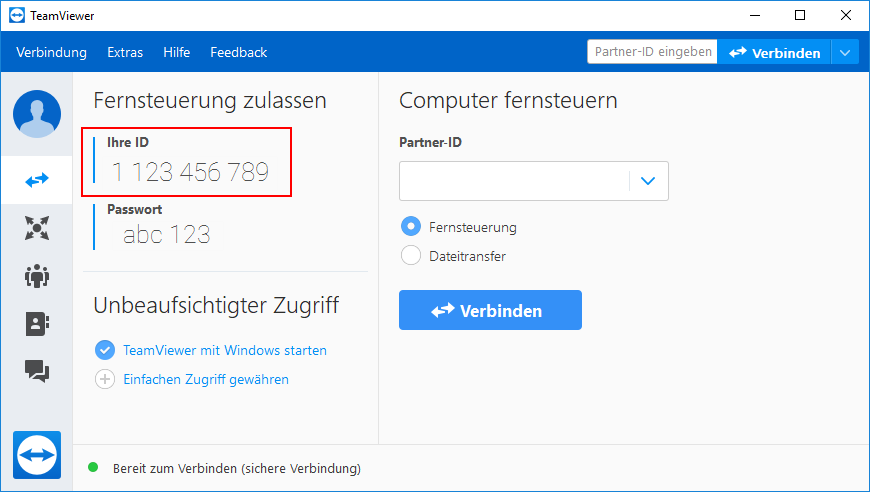The image size is (870, 492).
Task: Open Einfachen Zugriff gewähren link
Action: (206, 379)
